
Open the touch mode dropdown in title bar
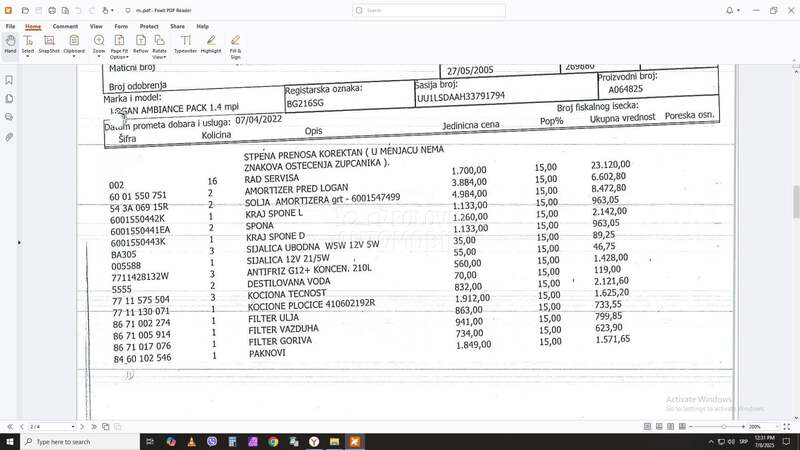pyautogui.click(x=112, y=10)
